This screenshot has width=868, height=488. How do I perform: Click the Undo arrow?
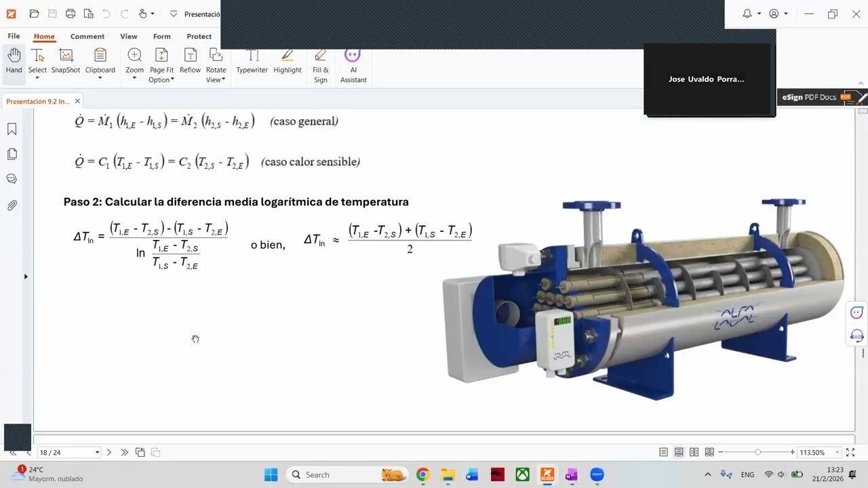click(106, 14)
